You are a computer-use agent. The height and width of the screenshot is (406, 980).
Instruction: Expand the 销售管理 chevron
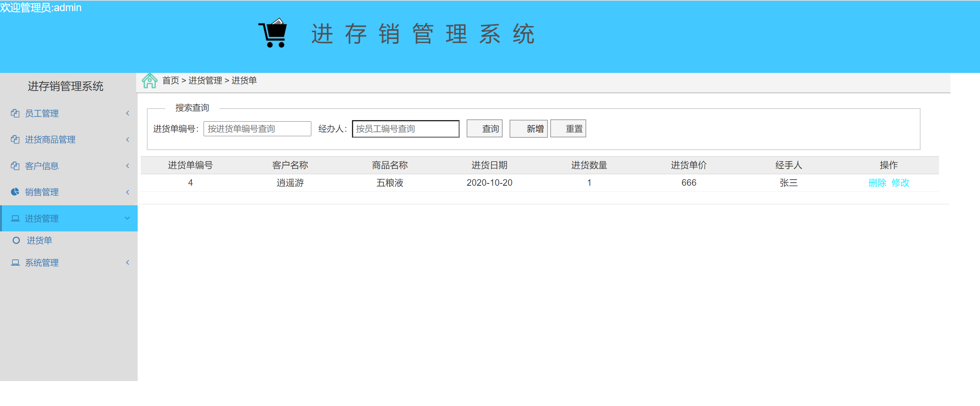(128, 192)
